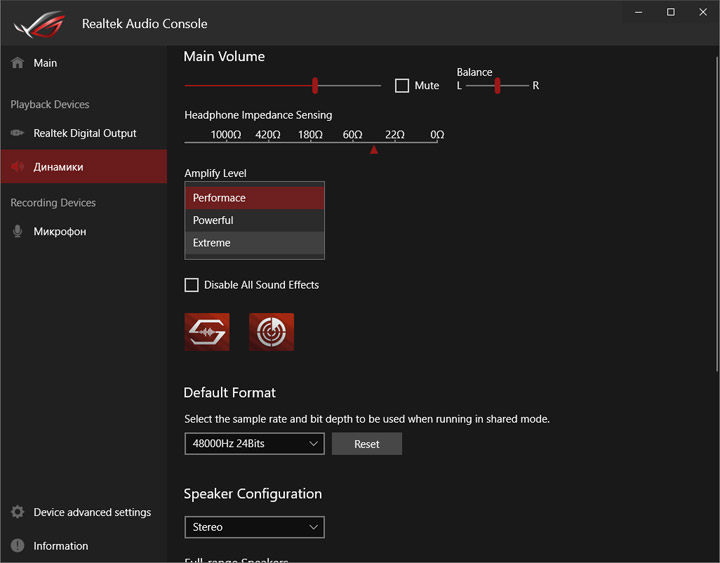The width and height of the screenshot is (720, 563).
Task: Open Sonic Radar target icon
Action: pos(271,332)
